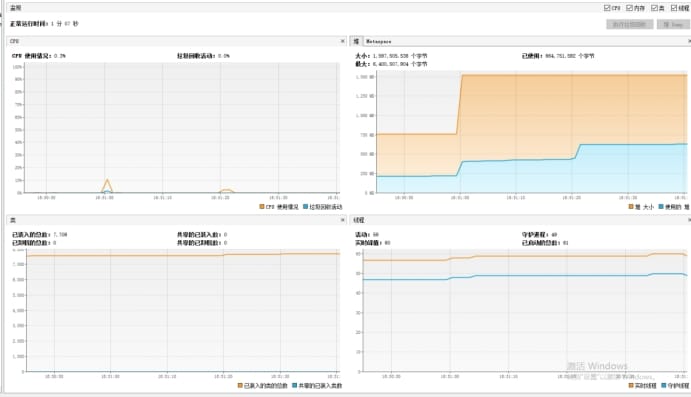Viewport: 691px width, 397px height.
Task: Click the 正常运行时间 uptime text
Action: click(45, 24)
